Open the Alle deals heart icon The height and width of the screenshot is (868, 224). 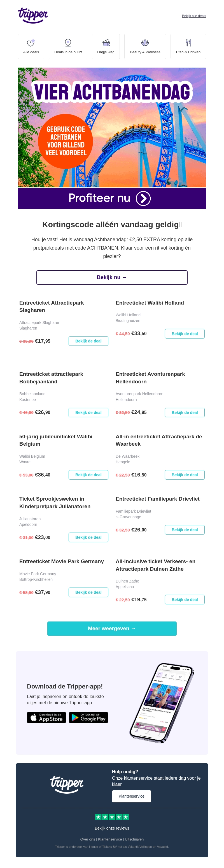tap(31, 43)
